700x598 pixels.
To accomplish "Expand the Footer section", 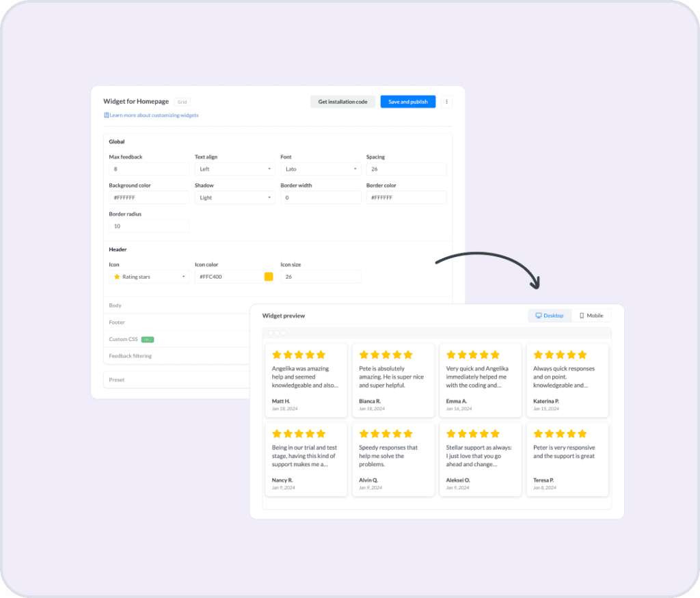I will click(116, 322).
